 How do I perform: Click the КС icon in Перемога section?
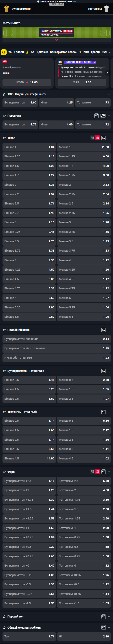point(96,115)
